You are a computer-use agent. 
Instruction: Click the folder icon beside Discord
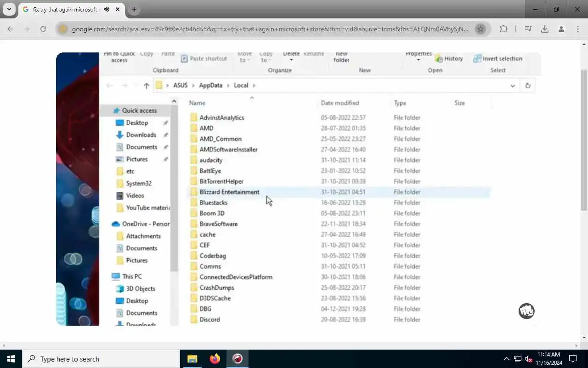pos(194,320)
